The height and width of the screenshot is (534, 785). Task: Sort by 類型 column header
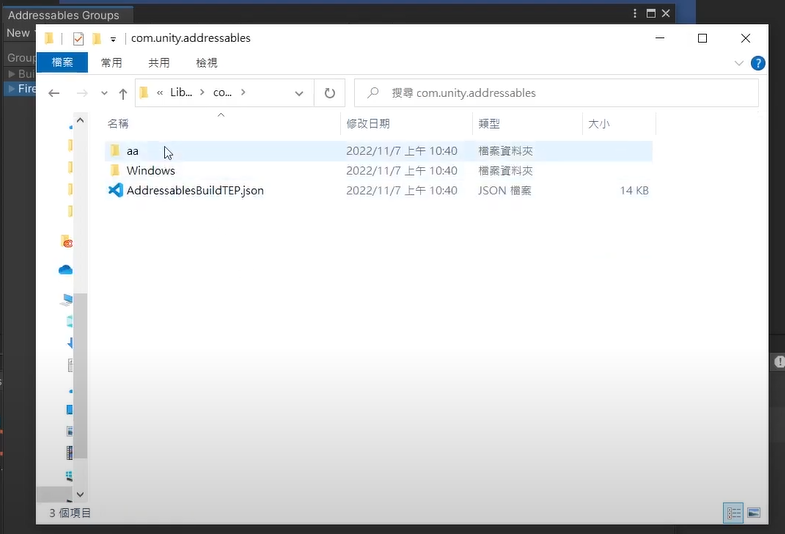489,124
